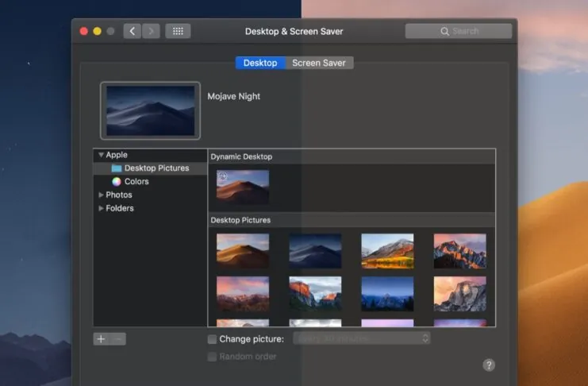This screenshot has width=588, height=386.
Task: Click the forward navigation arrow
Action: (x=151, y=32)
